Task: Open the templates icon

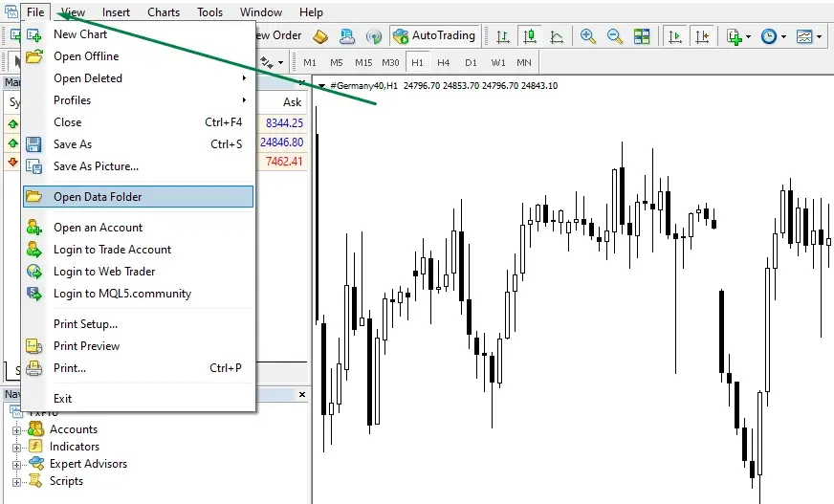Action: (x=804, y=36)
